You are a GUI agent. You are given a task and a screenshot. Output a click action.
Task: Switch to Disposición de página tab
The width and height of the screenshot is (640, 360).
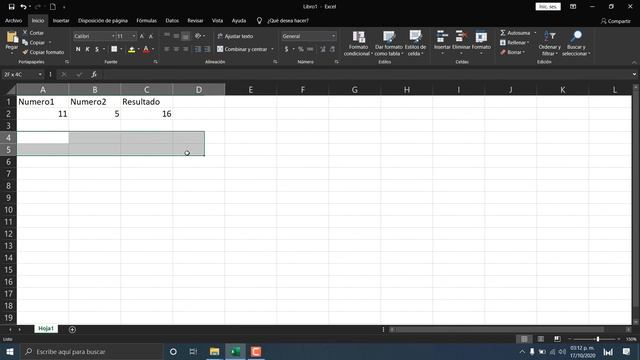coord(103,20)
